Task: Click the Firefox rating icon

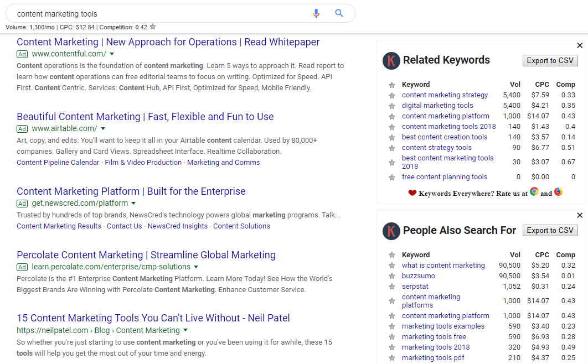Action: pos(558,192)
